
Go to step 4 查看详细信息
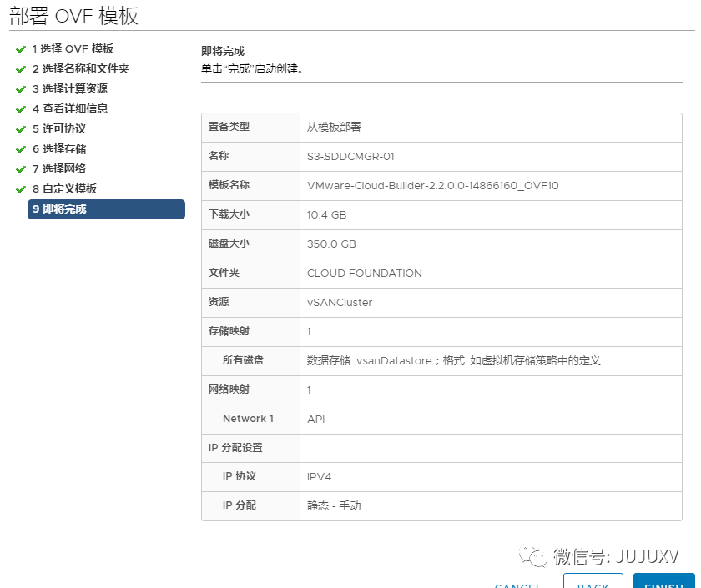[70, 108]
